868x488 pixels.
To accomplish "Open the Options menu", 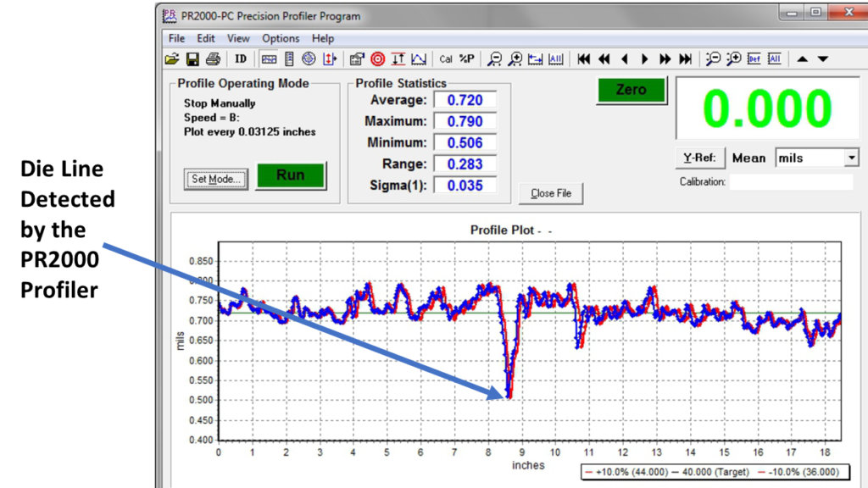I will [x=281, y=38].
